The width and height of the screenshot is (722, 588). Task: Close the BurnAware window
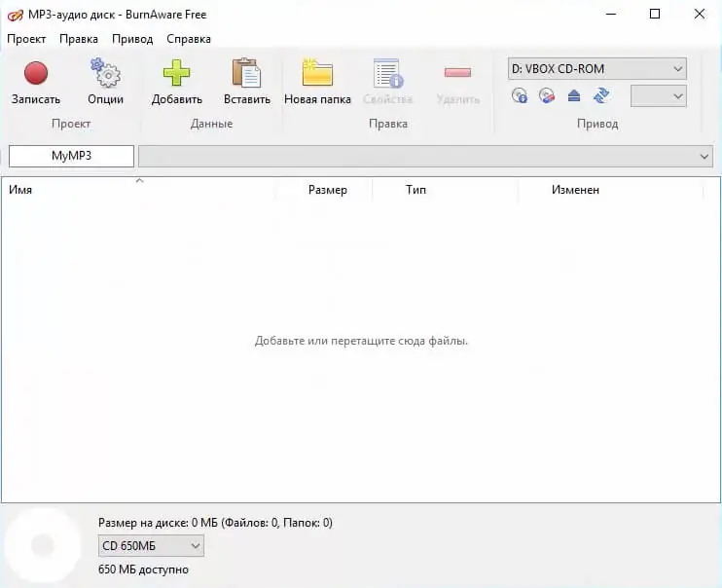699,15
